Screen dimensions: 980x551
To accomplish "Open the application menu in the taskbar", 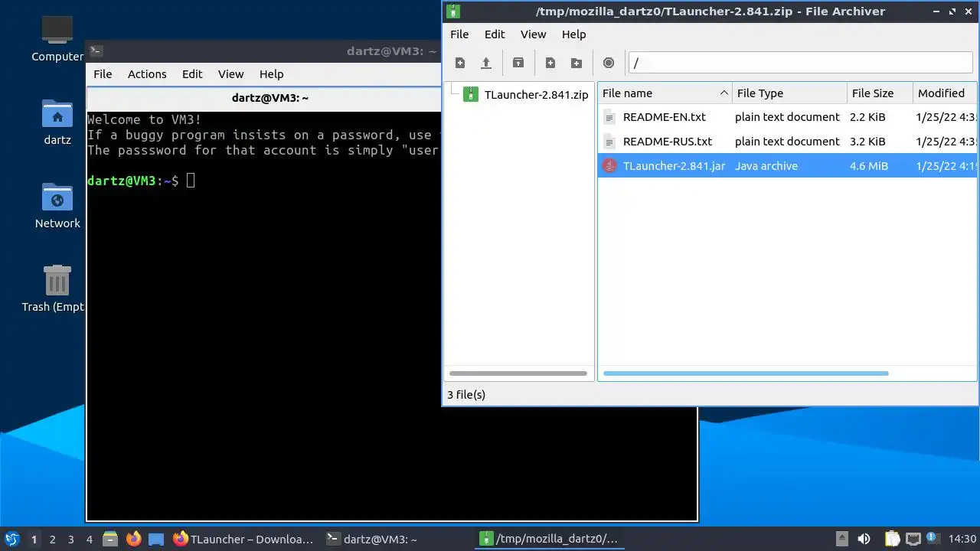I will click(11, 539).
